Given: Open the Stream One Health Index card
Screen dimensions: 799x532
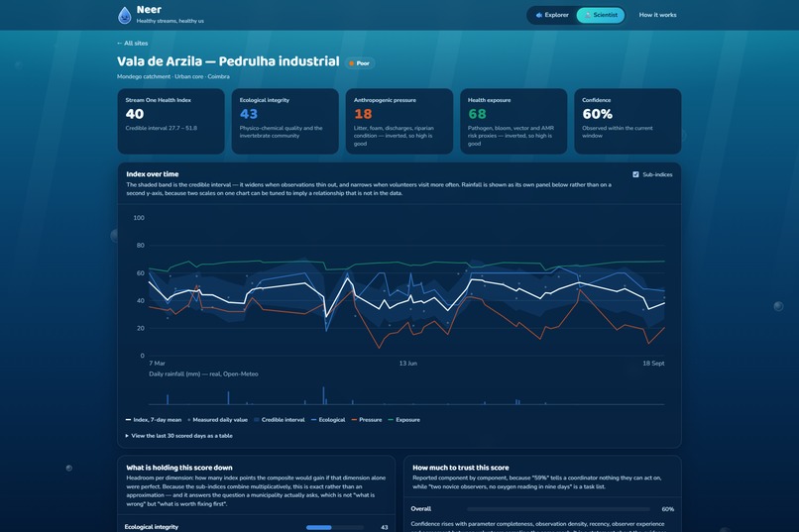Looking at the screenshot, I should 171,121.
